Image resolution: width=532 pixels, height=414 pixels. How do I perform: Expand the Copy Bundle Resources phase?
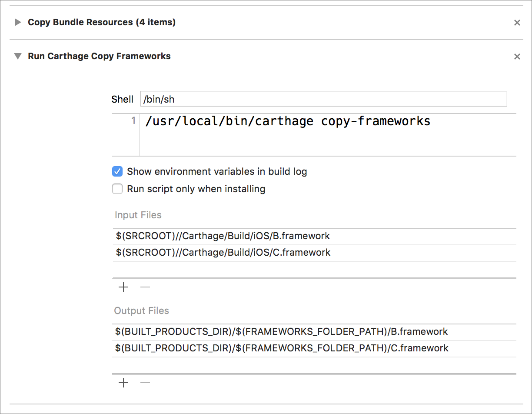click(x=17, y=22)
